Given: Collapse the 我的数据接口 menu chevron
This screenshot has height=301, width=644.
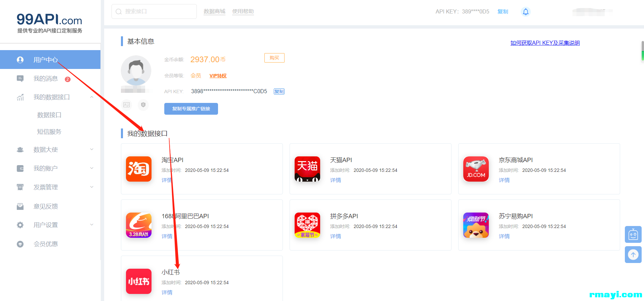Looking at the screenshot, I should [x=92, y=97].
